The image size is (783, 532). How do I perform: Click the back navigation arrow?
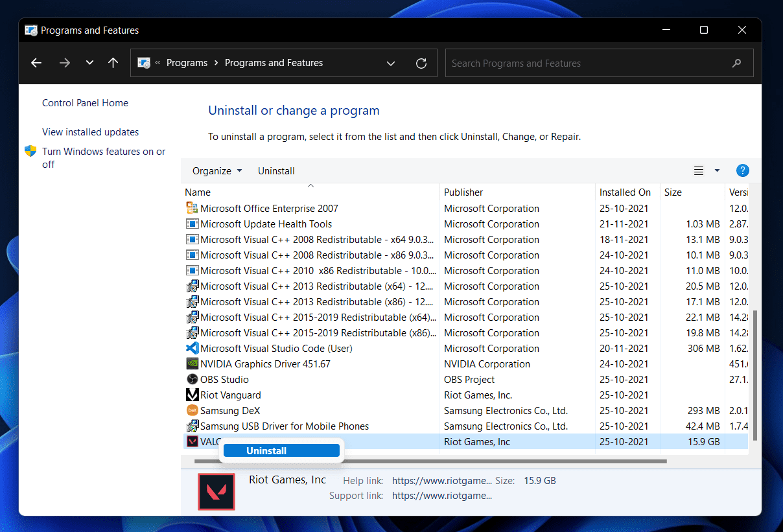(36, 63)
